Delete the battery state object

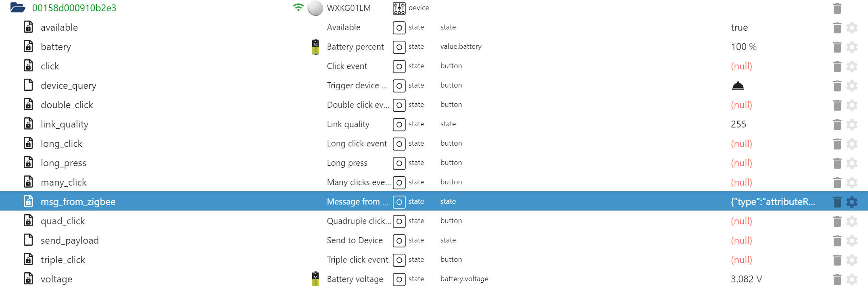click(x=837, y=47)
